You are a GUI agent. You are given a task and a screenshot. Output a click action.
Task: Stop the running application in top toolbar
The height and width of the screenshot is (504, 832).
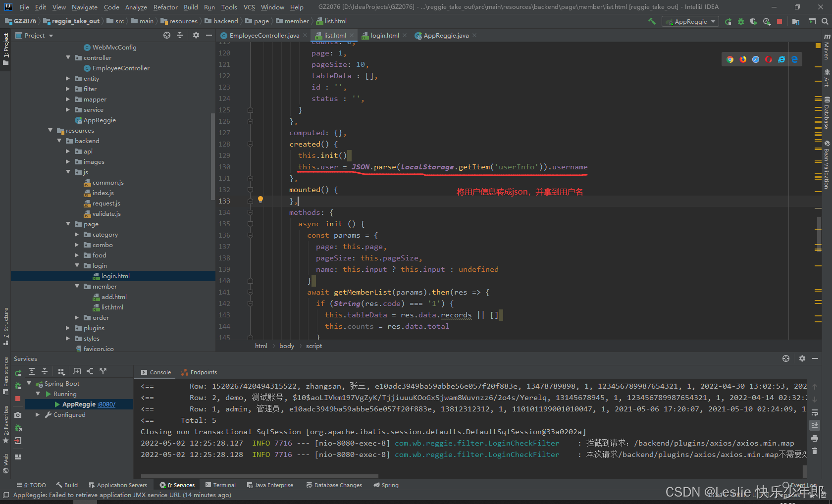[780, 21]
